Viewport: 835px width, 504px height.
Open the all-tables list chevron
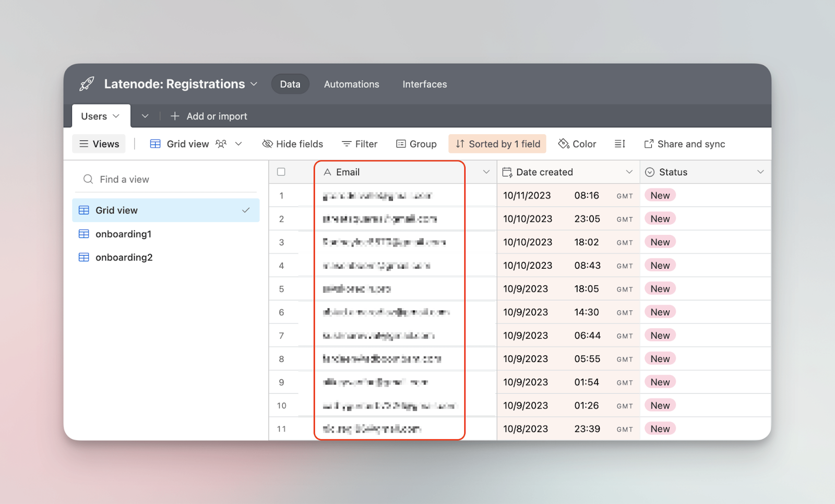tap(145, 116)
